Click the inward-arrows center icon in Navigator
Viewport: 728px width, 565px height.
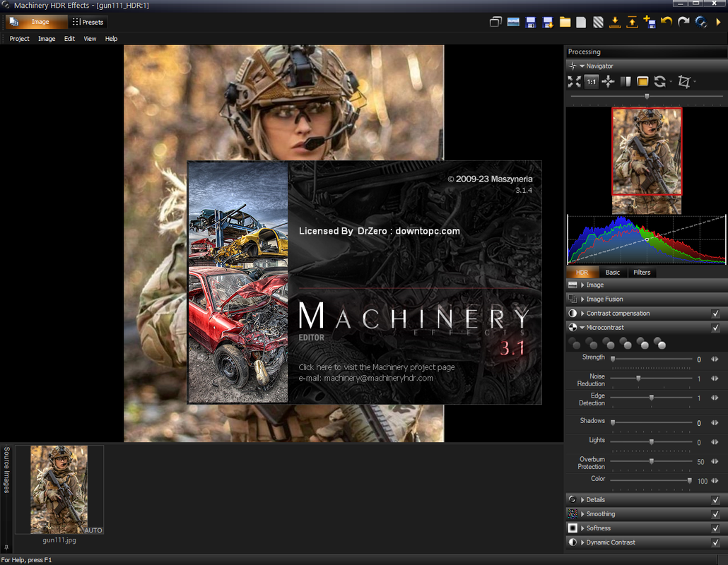point(608,82)
